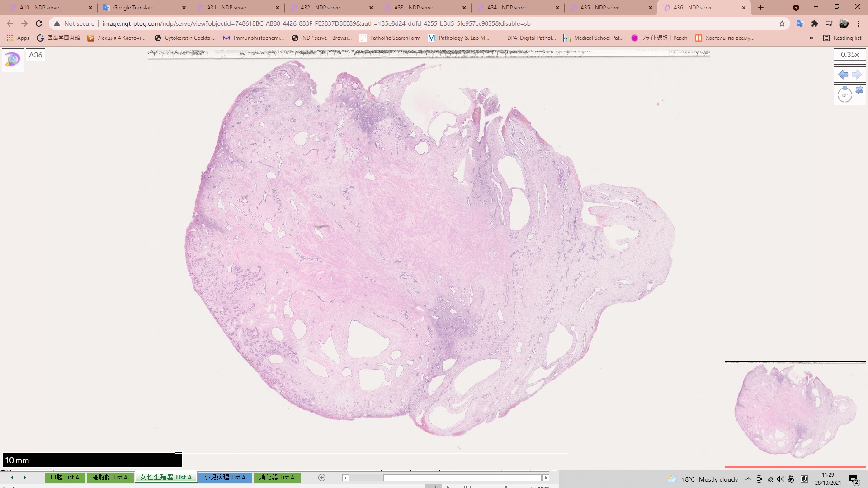Open the PathoPic SearchForm bookmark

(x=390, y=38)
